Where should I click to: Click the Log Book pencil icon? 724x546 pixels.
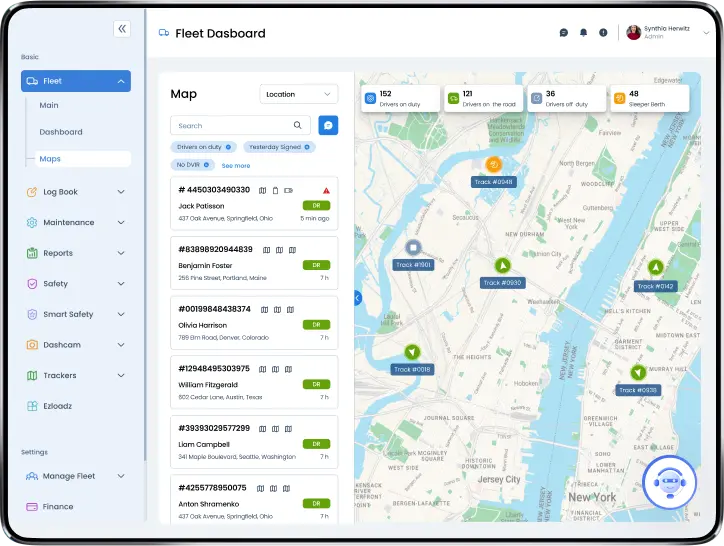pos(32,192)
